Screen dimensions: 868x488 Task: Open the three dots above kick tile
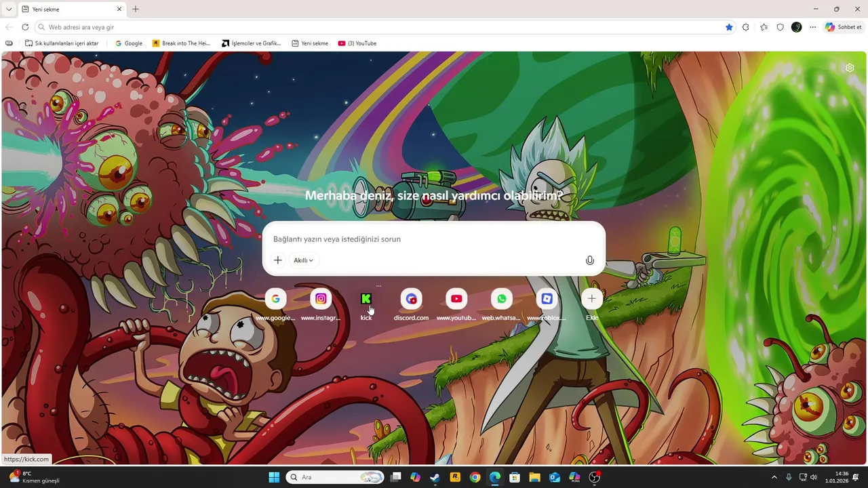tap(379, 286)
